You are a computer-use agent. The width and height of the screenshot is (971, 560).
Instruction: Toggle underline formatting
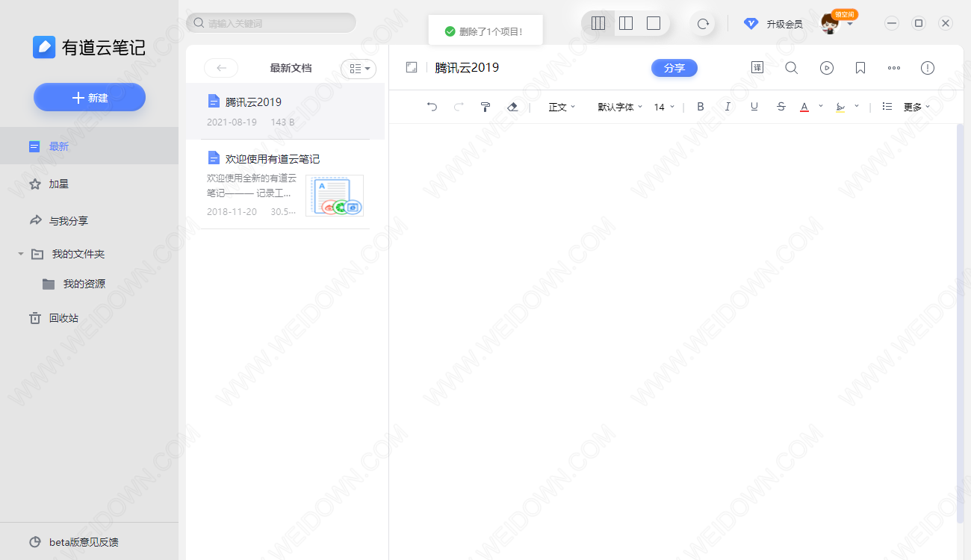point(754,107)
